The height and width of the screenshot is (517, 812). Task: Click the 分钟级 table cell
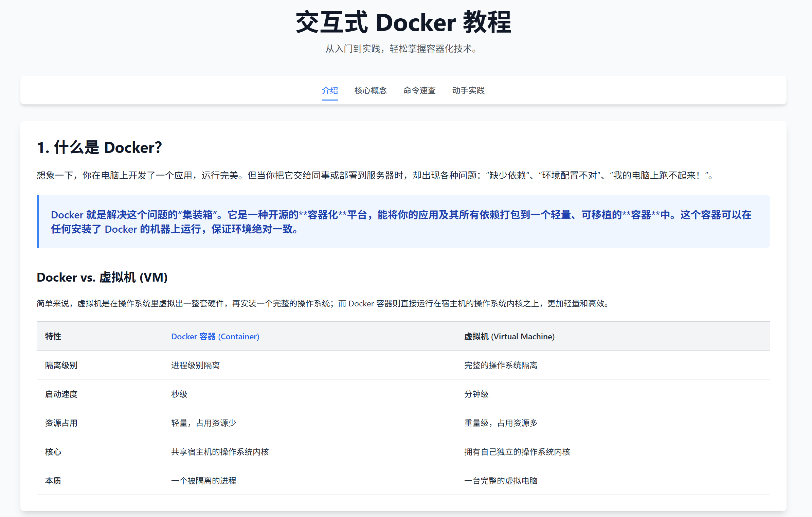[476, 394]
